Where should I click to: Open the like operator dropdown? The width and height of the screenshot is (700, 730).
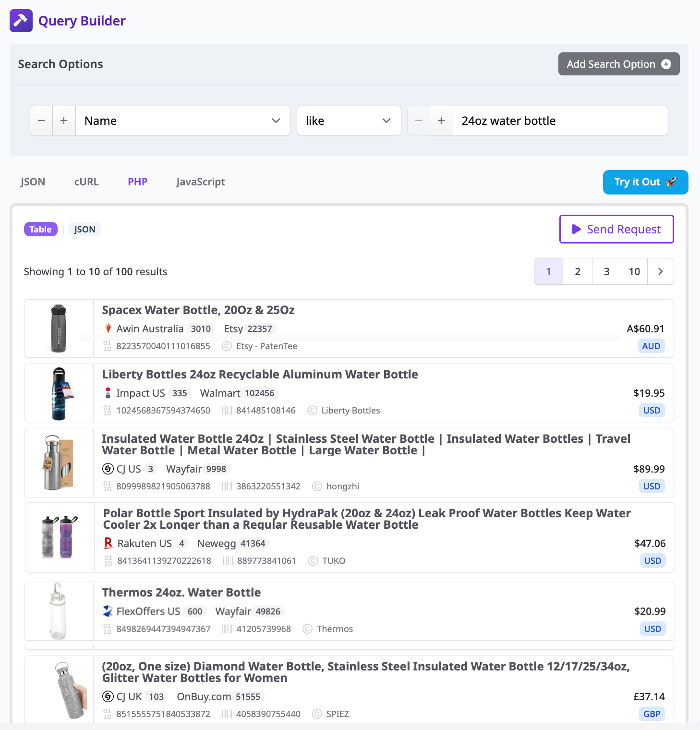tap(349, 121)
